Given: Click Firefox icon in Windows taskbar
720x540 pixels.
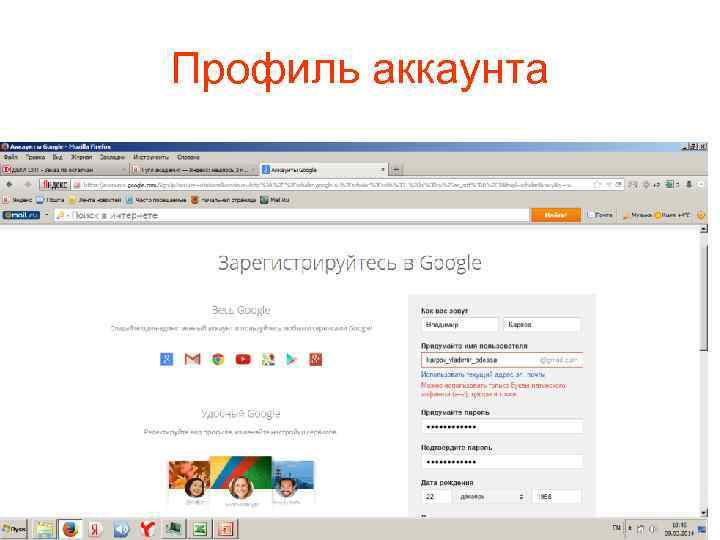Looking at the screenshot, I should tap(70, 529).
